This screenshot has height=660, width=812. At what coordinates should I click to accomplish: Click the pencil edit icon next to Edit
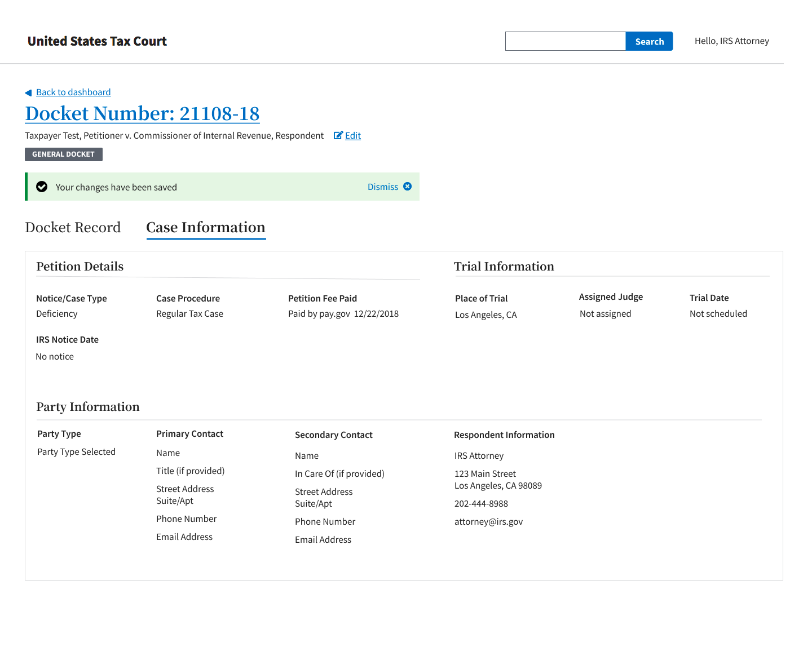coord(338,135)
